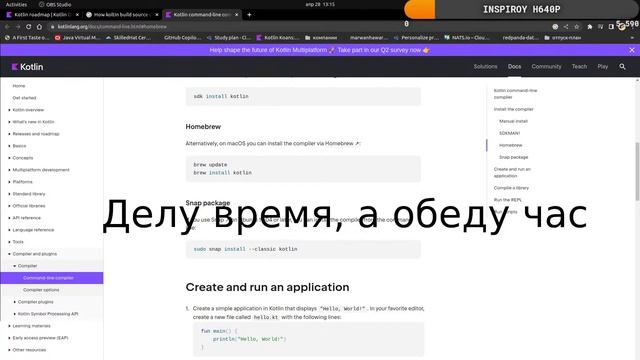Image resolution: width=640 pixels, height=360 pixels.
Task: Reload the page with the refresh icon
Action: [29, 27]
